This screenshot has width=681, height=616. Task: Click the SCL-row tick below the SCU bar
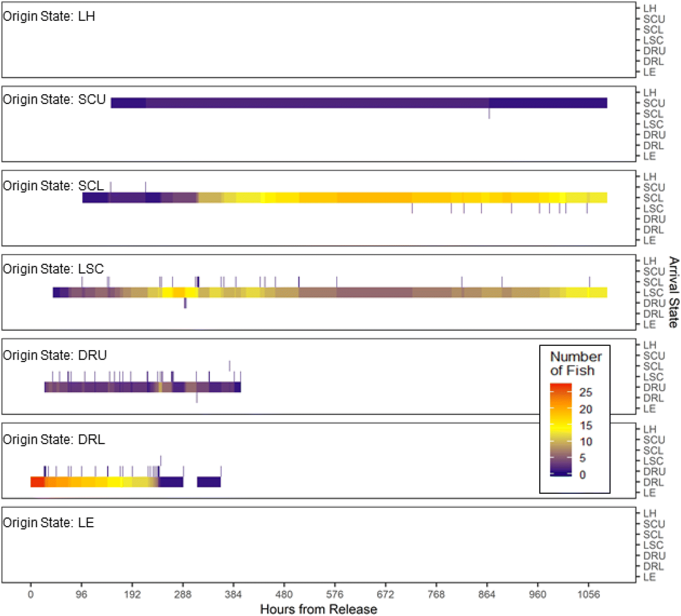pyautogui.click(x=489, y=114)
